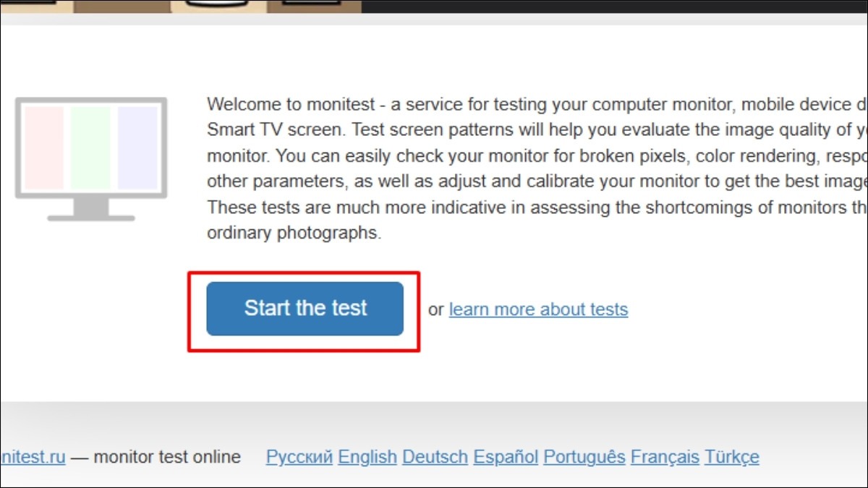868x488 pixels.
Task: Click the 'monitor test online' footer text
Action: [x=167, y=457]
